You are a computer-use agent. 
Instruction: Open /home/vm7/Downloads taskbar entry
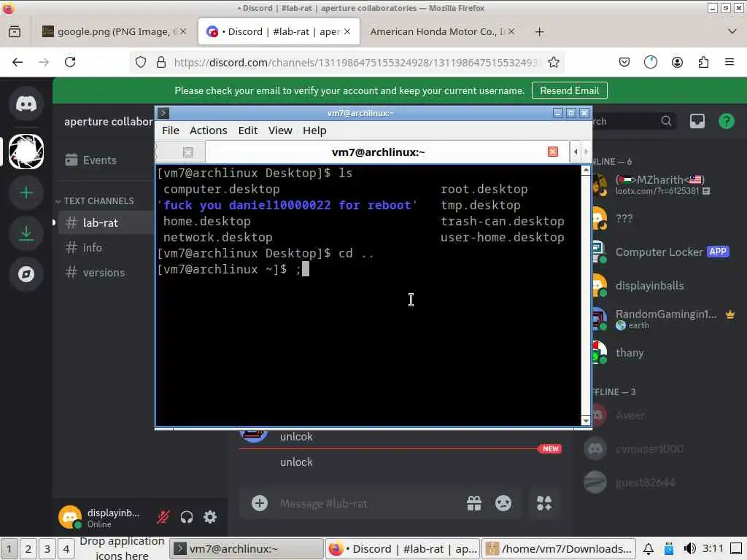pos(560,549)
